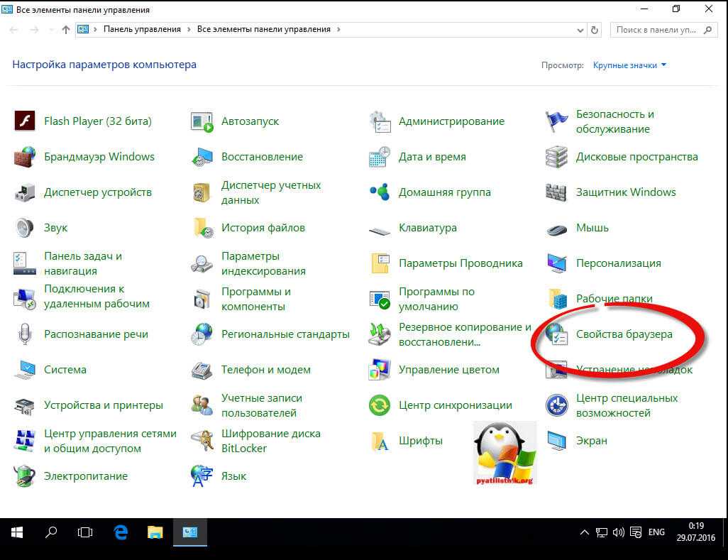Click the ENG language indicator in tray
Viewport: 728px width, 560px height.
(656, 532)
